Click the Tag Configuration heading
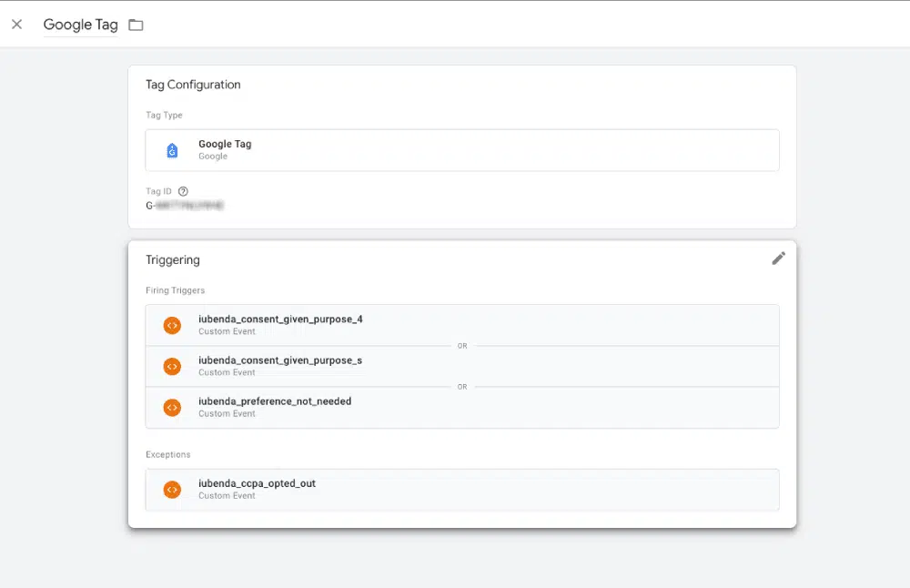910x588 pixels. pyautogui.click(x=193, y=85)
